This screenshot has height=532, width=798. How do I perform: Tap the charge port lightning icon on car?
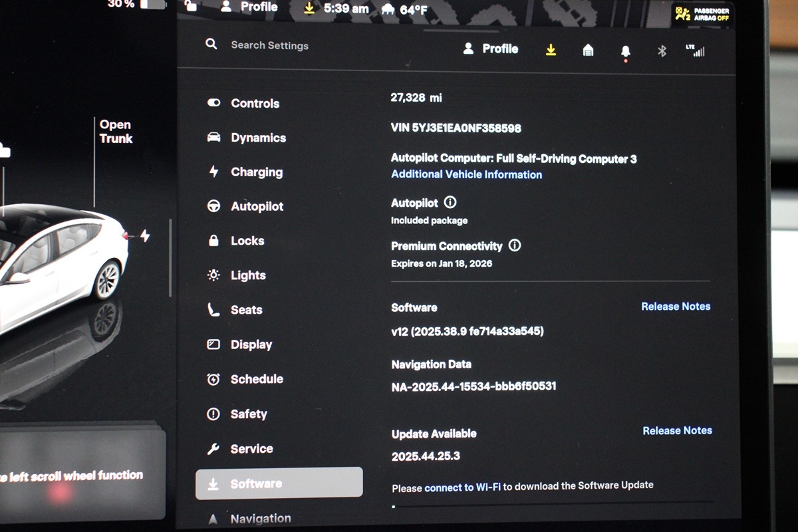pos(145,236)
